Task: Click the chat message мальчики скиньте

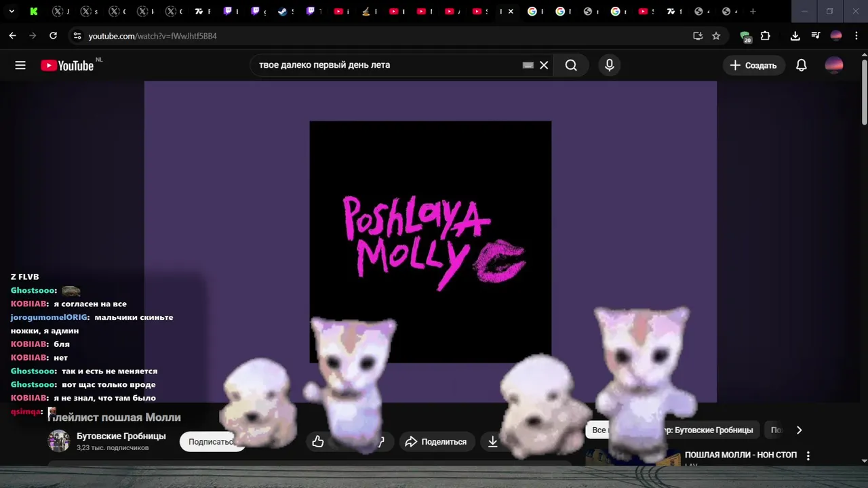Action: [134, 317]
